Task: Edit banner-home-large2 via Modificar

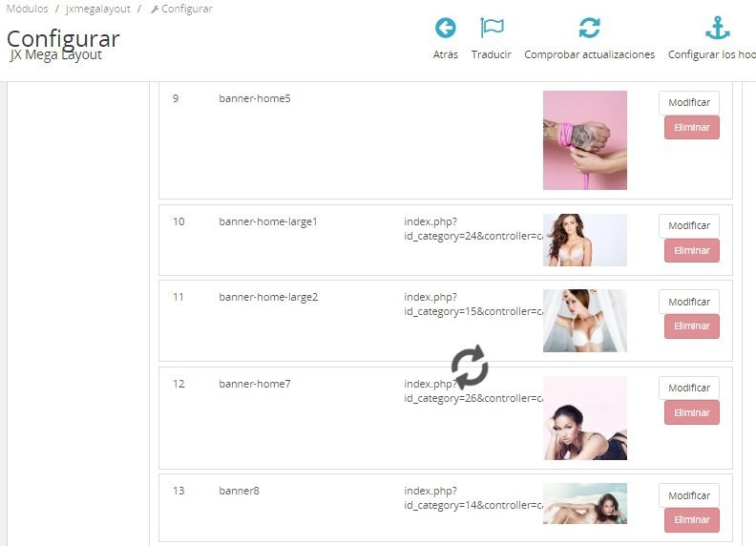Action: tap(689, 302)
